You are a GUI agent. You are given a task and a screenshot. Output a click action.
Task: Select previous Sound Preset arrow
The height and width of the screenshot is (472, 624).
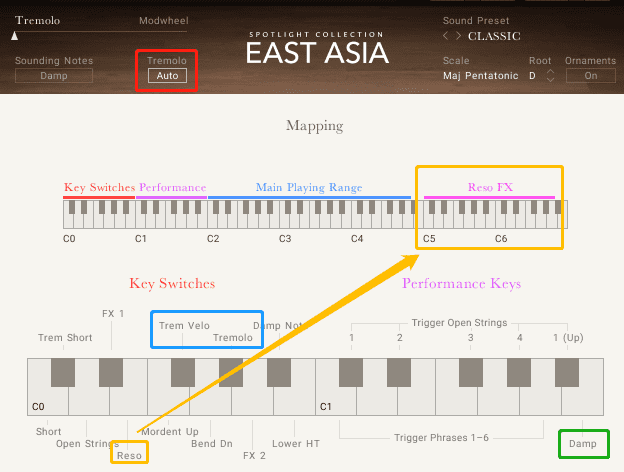pyautogui.click(x=445, y=36)
